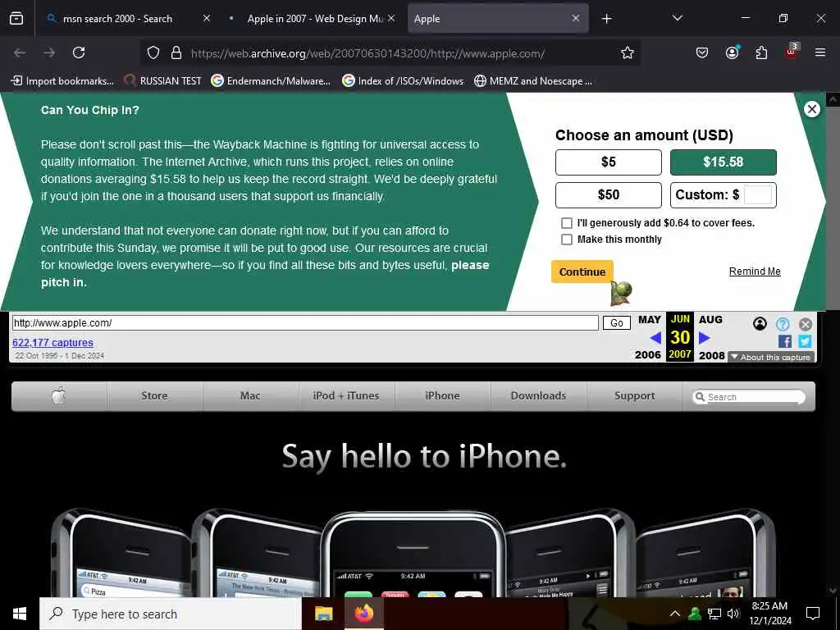The width and height of the screenshot is (840, 630).
Task: Open the MEMZ and Noescape bookmark
Action: 533,81
